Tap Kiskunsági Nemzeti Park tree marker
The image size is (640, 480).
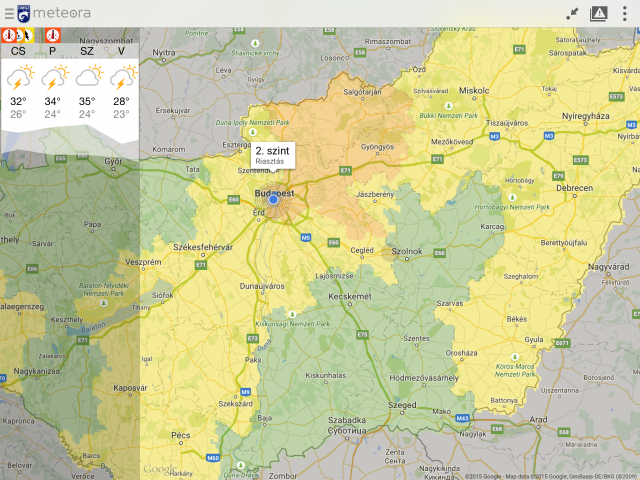pos(292,314)
